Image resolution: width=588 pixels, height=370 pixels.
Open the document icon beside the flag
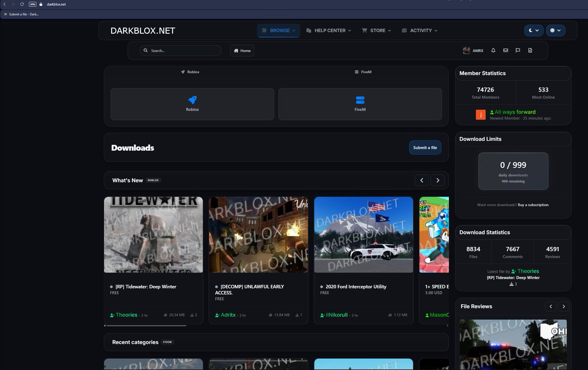tap(530, 50)
